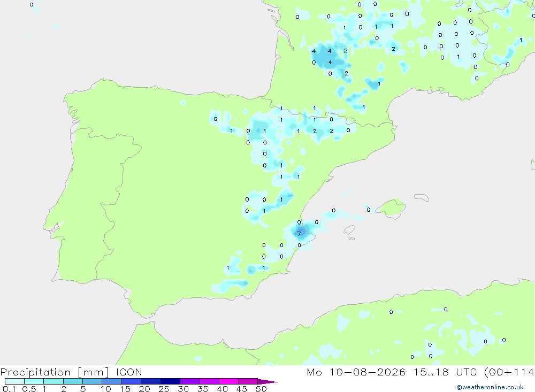Pick the lightest cyan 0.1–0.5 legend swatch
The height and width of the screenshot is (392, 535).
click(x=14, y=381)
